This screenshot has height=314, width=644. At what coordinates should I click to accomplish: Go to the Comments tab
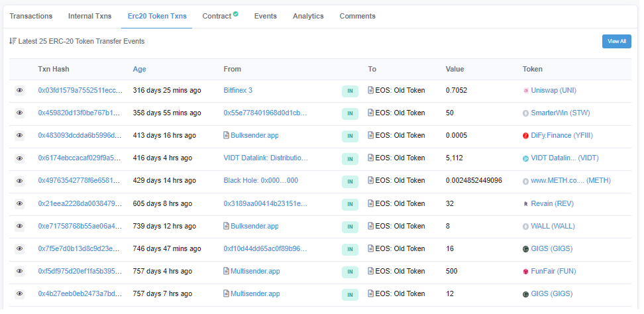click(357, 16)
